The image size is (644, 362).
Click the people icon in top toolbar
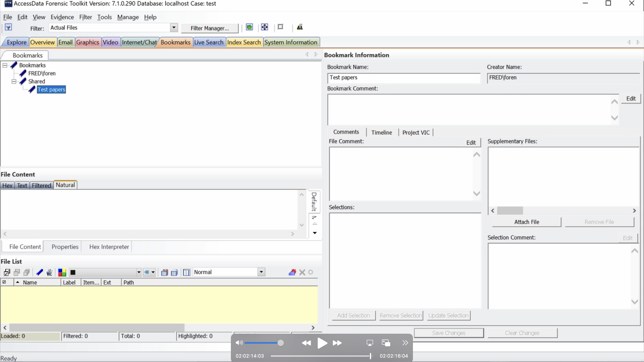pos(300,27)
